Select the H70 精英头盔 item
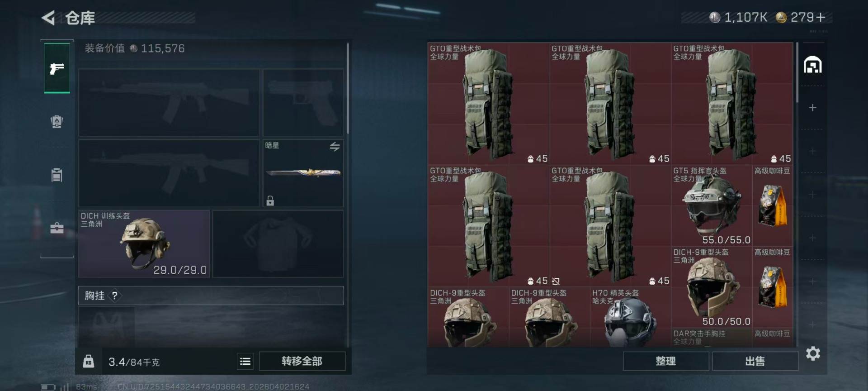868x391 pixels. tap(631, 317)
